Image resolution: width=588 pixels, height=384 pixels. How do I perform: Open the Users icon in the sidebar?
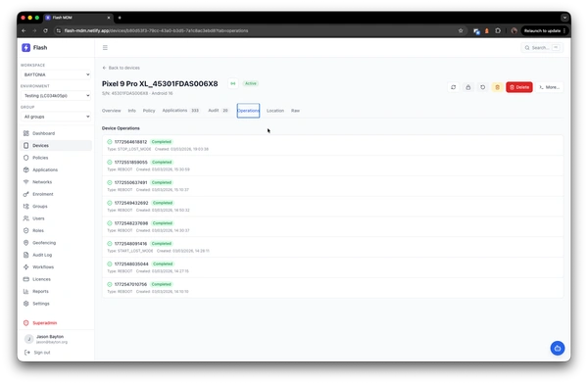click(x=25, y=218)
